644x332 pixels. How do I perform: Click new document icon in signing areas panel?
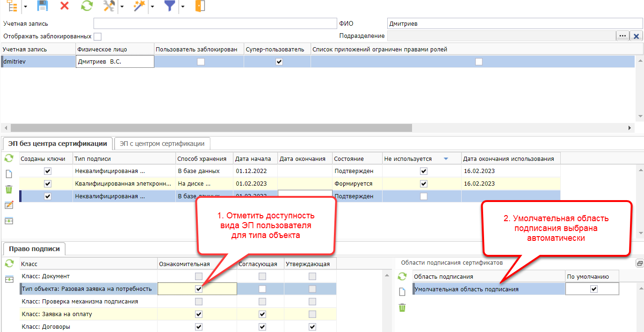click(x=402, y=292)
